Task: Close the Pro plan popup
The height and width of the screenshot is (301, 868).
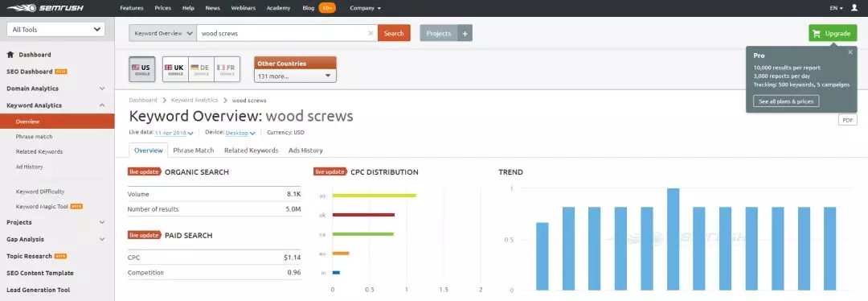Action: pos(851,52)
